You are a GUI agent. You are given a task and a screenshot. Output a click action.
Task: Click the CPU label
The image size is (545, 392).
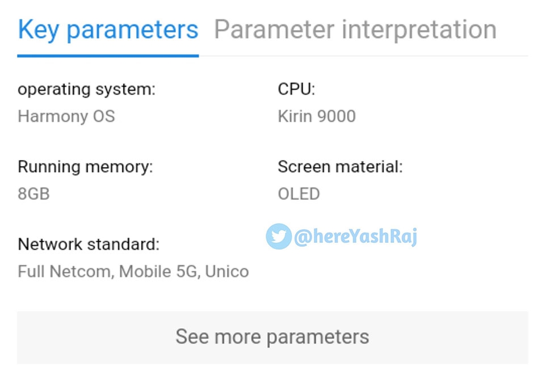296,89
